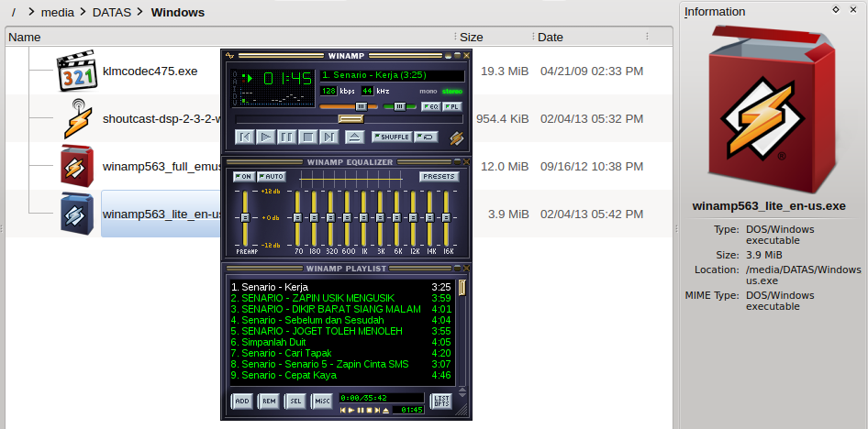
Task: Click the song position seek bar handle
Action: 351,118
